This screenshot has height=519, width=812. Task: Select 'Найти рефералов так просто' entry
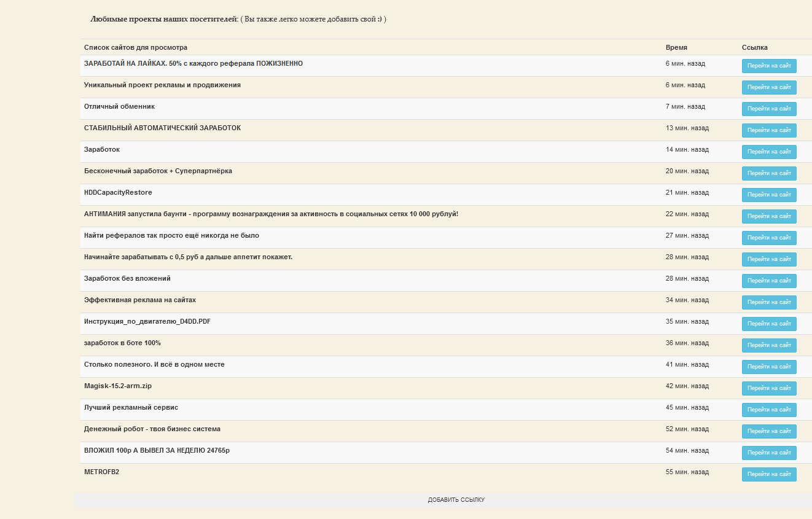(x=171, y=235)
